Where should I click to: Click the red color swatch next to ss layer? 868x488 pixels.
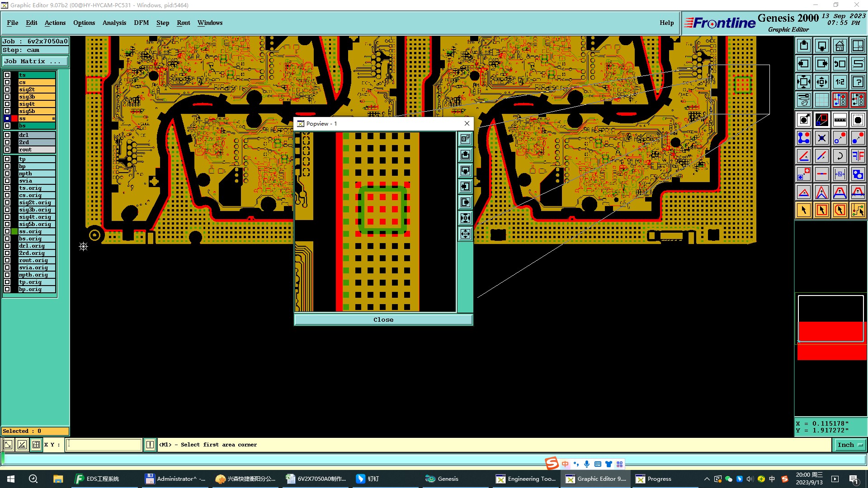14,118
